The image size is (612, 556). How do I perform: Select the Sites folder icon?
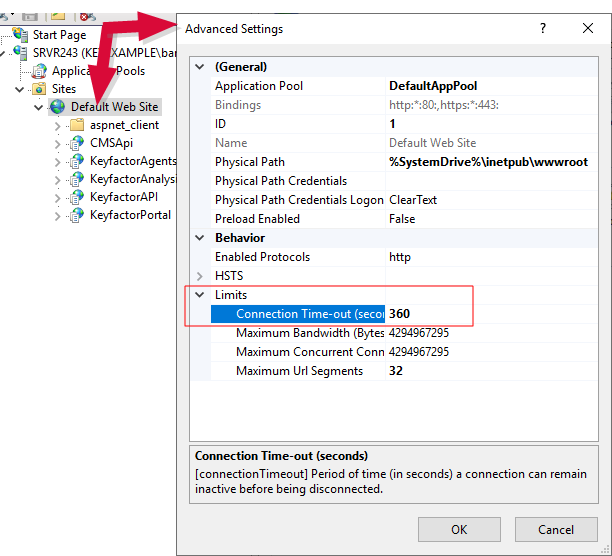click(x=40, y=89)
